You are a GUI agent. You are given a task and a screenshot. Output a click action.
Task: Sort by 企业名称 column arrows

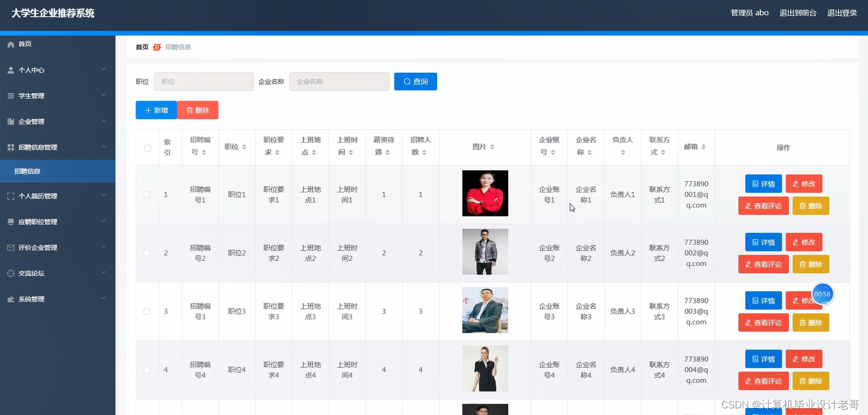[589, 152]
